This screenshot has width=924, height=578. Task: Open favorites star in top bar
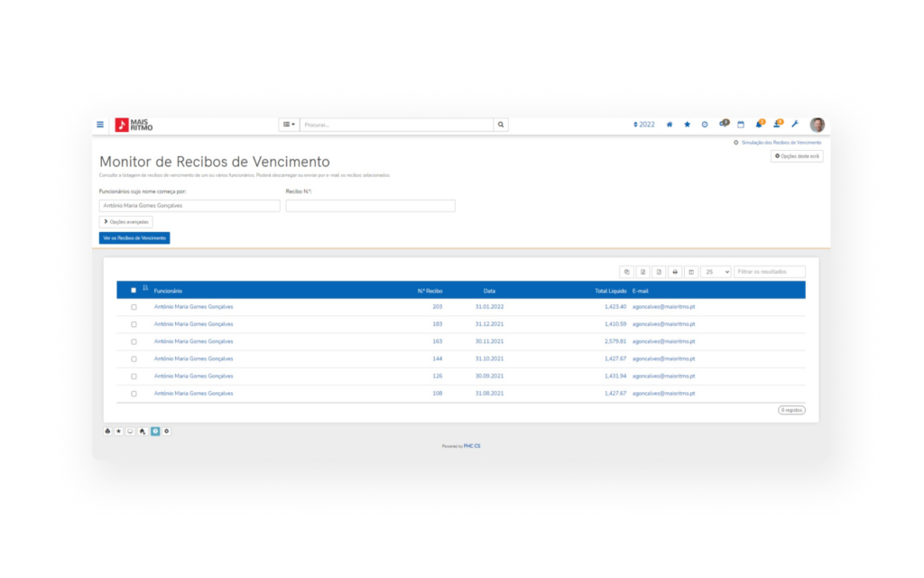pyautogui.click(x=687, y=125)
